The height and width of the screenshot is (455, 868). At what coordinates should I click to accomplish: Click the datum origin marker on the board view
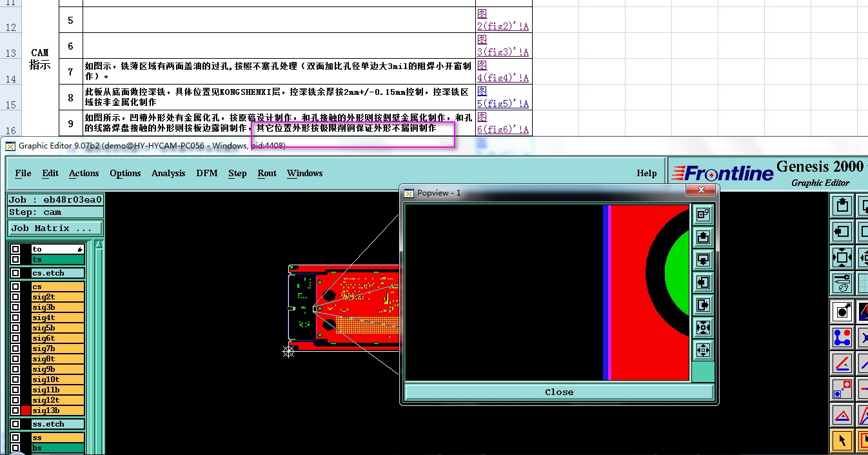(288, 350)
